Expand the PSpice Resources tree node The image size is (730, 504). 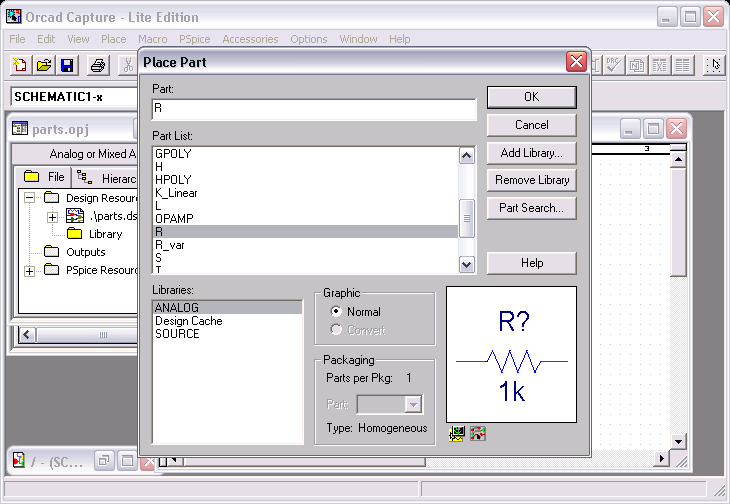29,271
